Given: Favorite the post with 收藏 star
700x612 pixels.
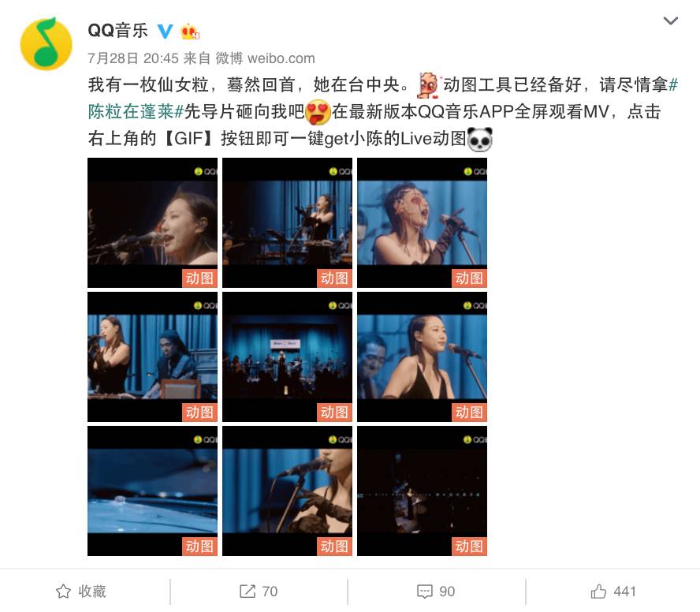Looking at the screenshot, I should tap(81, 591).
